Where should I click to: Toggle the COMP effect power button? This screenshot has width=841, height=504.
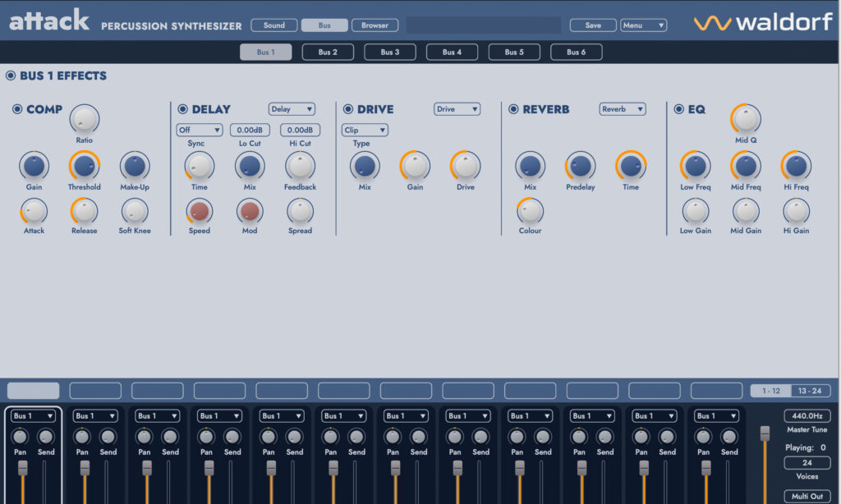click(x=17, y=109)
